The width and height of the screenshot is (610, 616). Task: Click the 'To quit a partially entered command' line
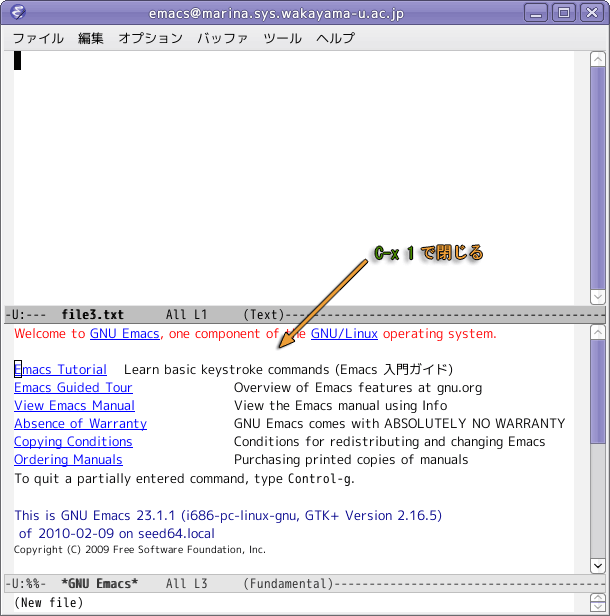[184, 479]
